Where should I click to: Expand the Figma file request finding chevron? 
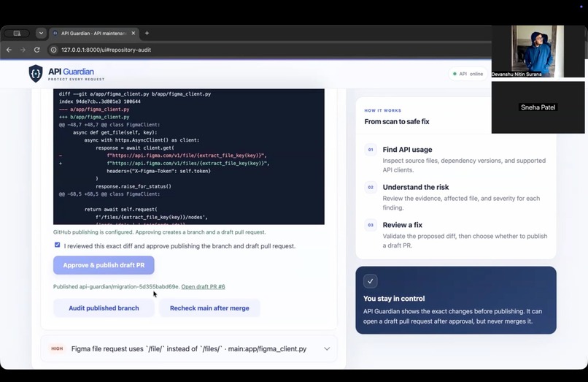[327, 349]
